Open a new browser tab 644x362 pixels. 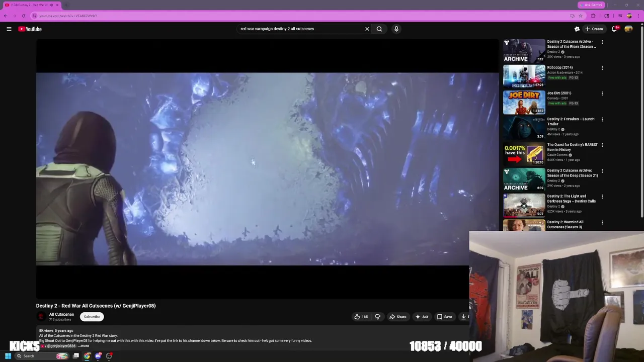coord(66,5)
